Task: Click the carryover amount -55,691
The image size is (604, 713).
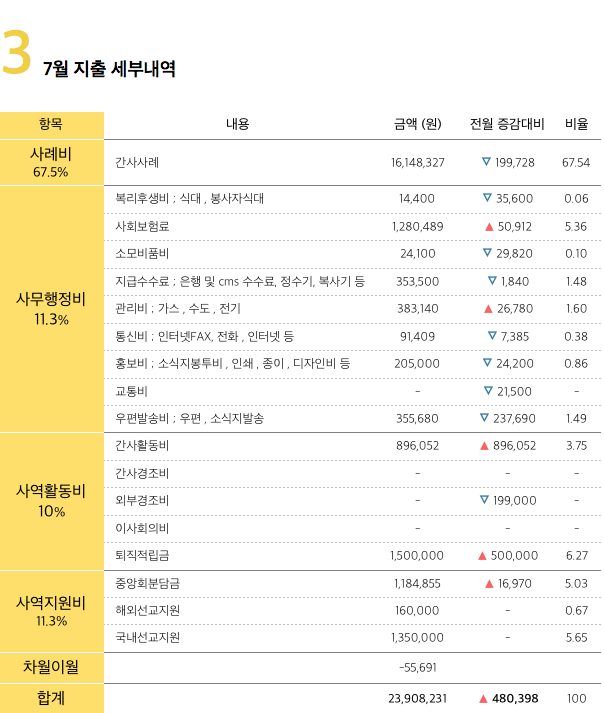Action: tap(418, 668)
